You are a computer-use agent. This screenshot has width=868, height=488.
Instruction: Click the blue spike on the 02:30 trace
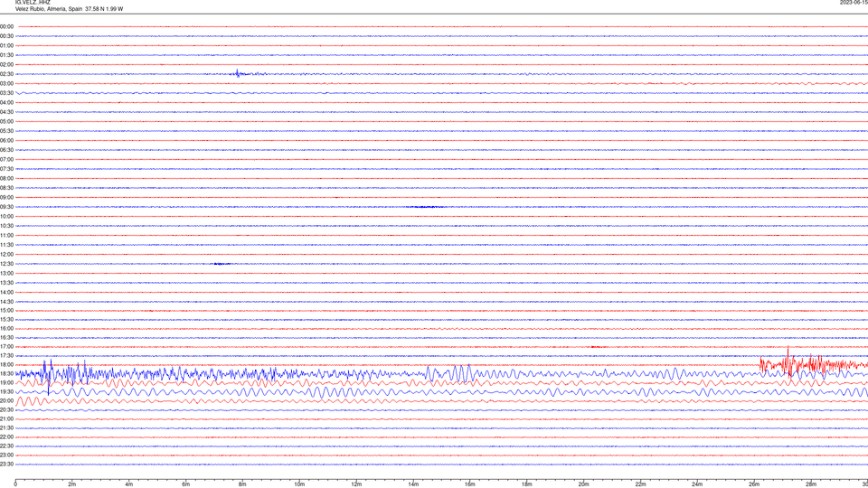click(238, 73)
